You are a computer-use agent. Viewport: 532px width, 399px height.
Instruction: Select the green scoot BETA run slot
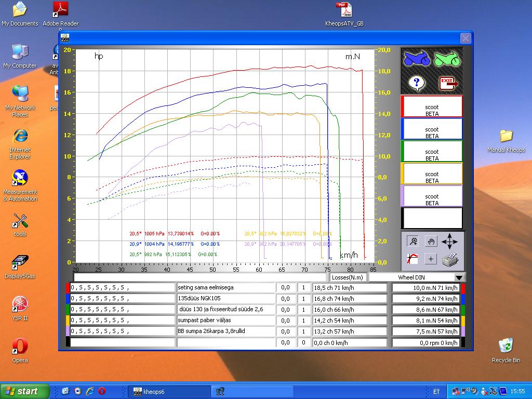pos(432,151)
